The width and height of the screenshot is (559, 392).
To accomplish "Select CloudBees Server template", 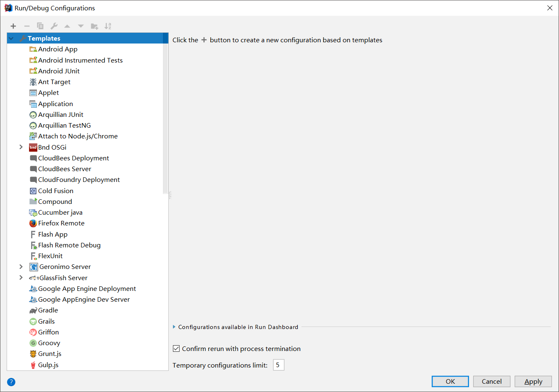I will coord(65,169).
